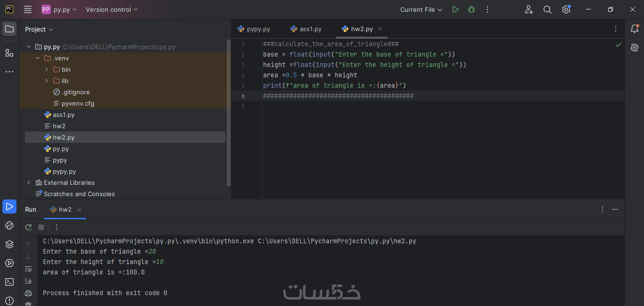
Task: Toggle the Project tool window folder icon
Action: 9,29
